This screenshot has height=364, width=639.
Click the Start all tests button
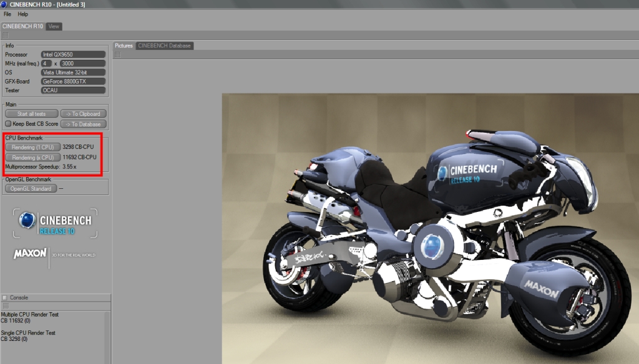coord(31,114)
